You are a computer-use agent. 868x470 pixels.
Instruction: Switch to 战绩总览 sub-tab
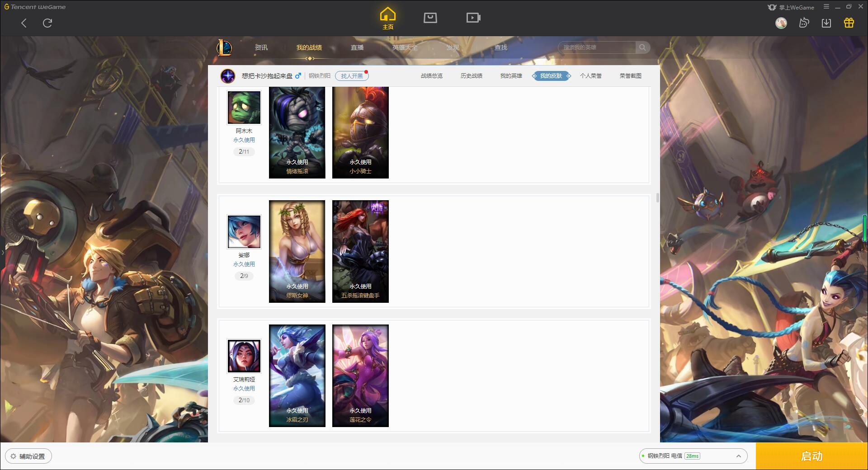point(432,76)
